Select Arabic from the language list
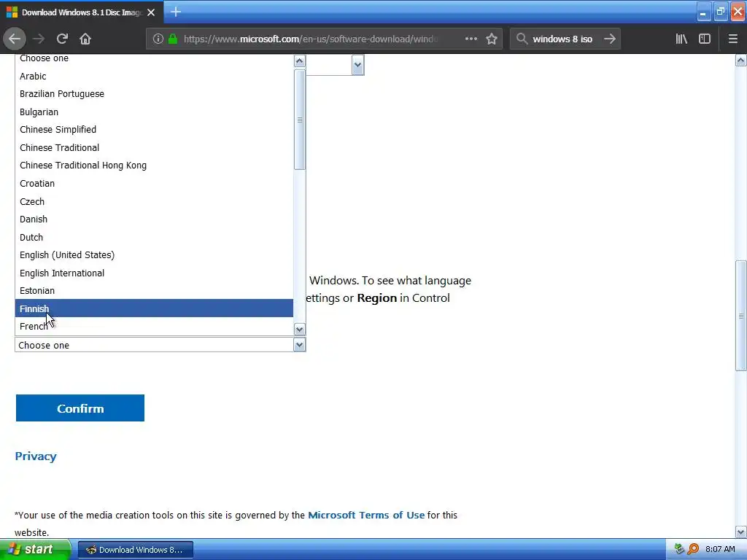The height and width of the screenshot is (560, 747). pos(154,76)
